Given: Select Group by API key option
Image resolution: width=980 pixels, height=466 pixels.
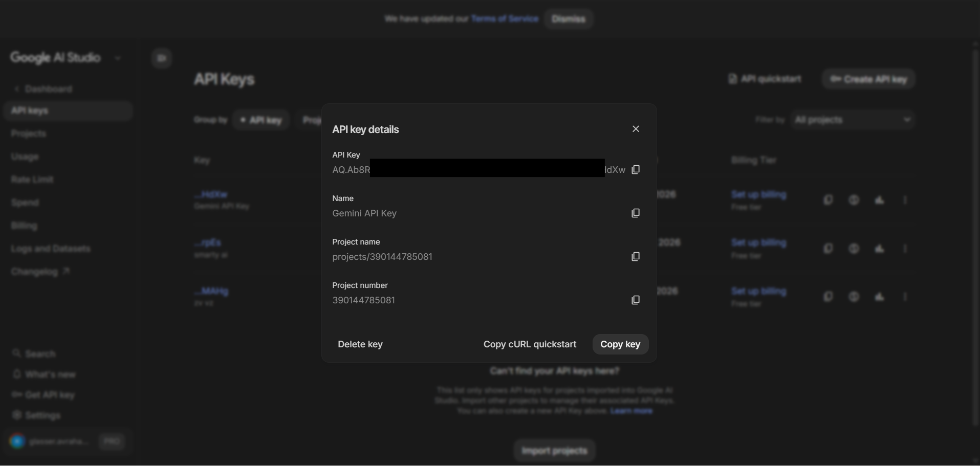Looking at the screenshot, I should [x=261, y=120].
